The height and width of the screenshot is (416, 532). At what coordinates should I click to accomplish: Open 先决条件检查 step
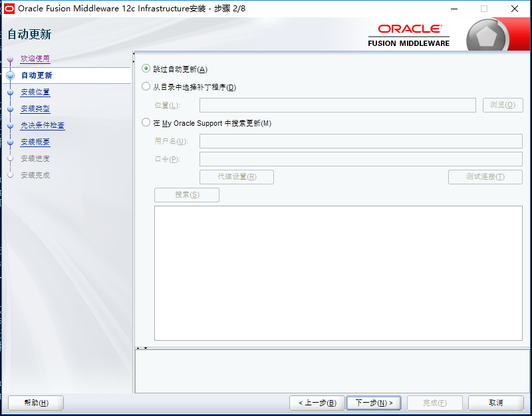point(43,125)
